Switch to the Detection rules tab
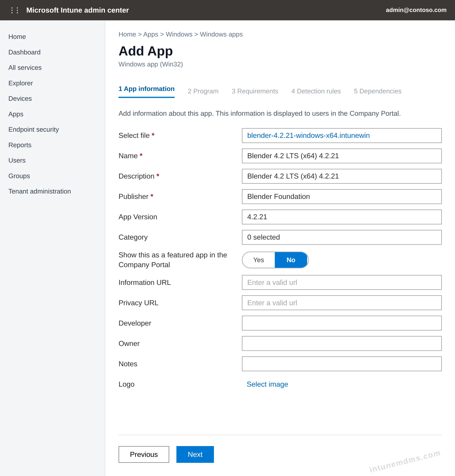Image resolution: width=455 pixels, height=476 pixels. (x=316, y=91)
